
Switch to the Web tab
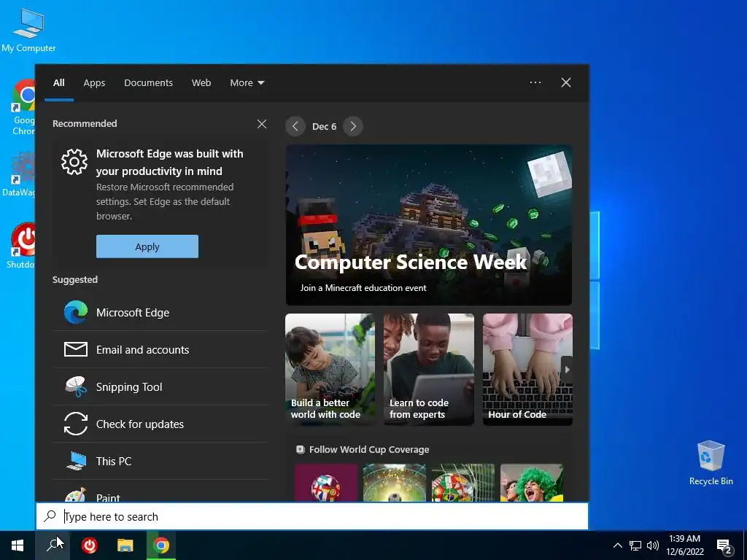tap(201, 82)
